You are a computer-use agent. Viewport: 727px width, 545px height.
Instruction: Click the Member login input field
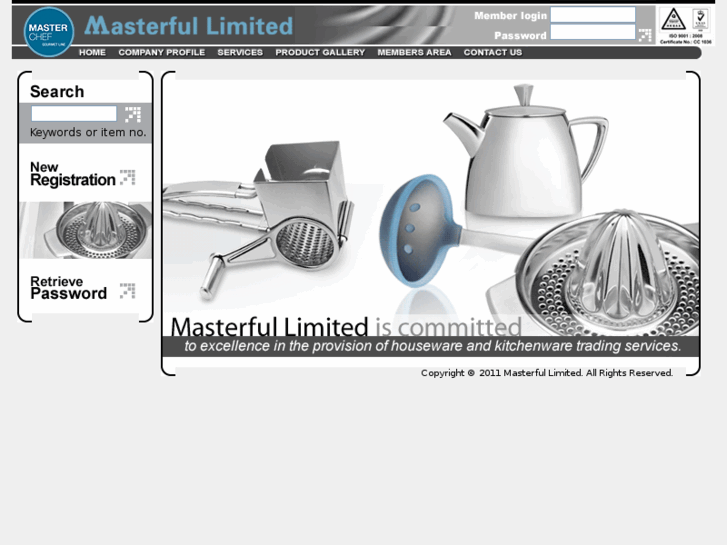[x=593, y=15]
